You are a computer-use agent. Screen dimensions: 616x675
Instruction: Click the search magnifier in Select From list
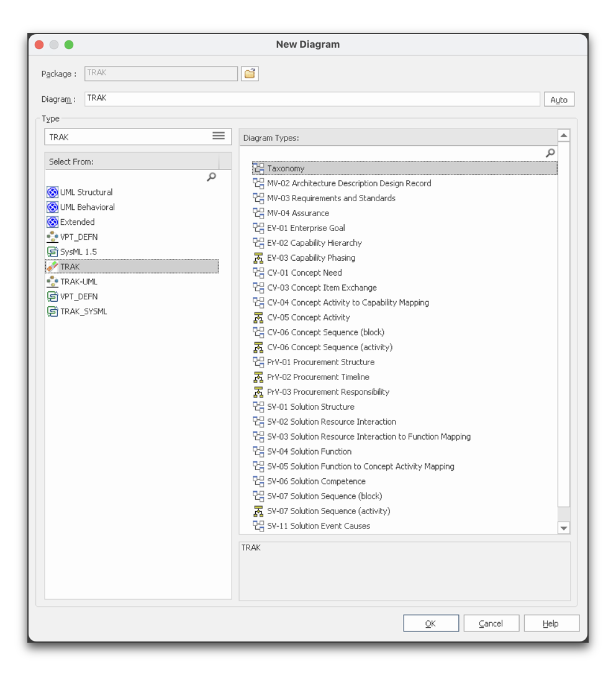pos(211,177)
